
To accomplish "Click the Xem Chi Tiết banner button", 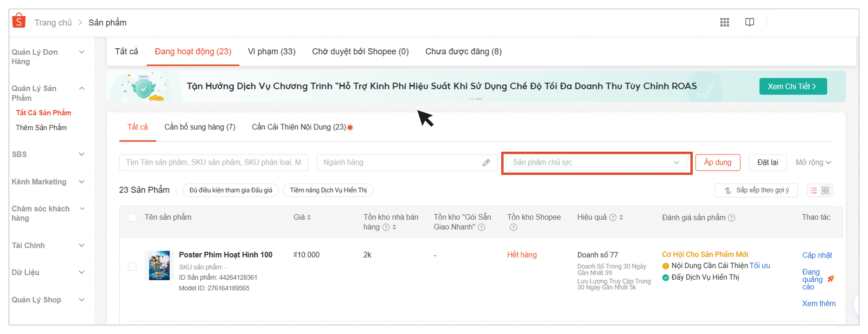I will tap(792, 86).
